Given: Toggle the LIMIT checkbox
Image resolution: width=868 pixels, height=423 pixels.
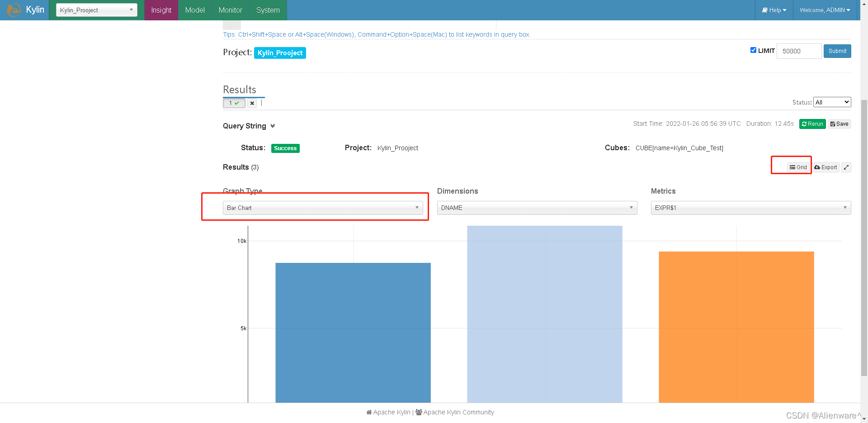Looking at the screenshot, I should tap(753, 50).
